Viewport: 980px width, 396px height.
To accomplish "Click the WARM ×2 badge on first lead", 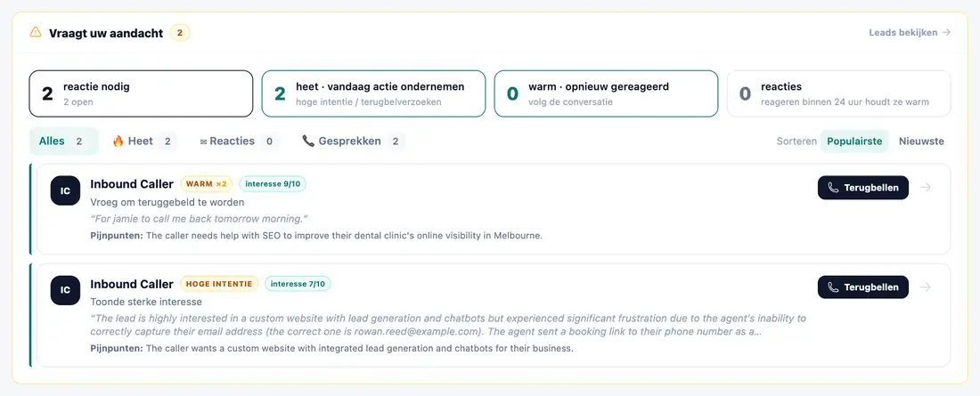I will tap(207, 183).
